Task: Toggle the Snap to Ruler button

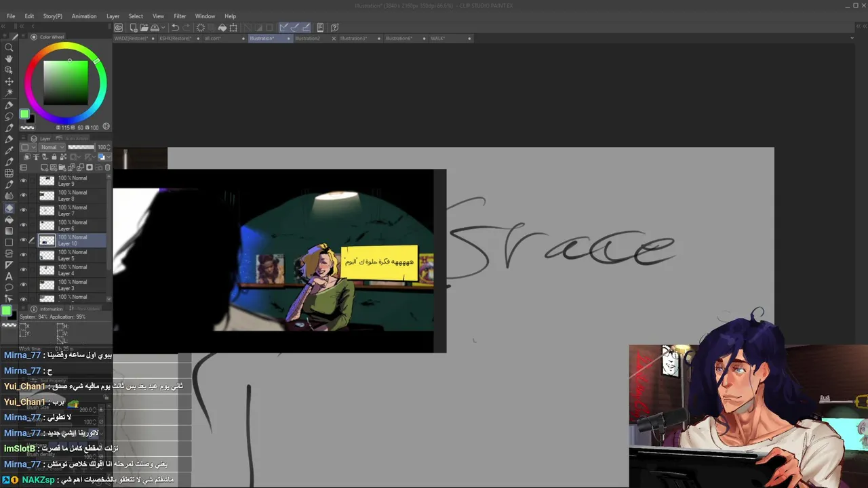Action: 284,28
